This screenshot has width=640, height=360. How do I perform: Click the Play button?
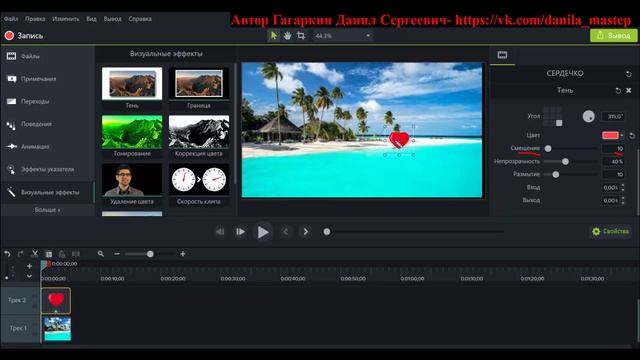click(263, 232)
